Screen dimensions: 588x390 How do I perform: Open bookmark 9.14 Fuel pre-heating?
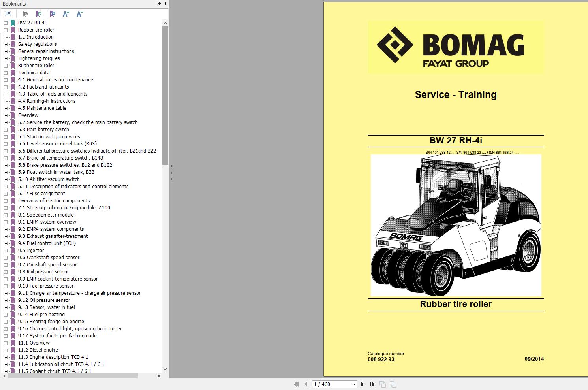41,315
